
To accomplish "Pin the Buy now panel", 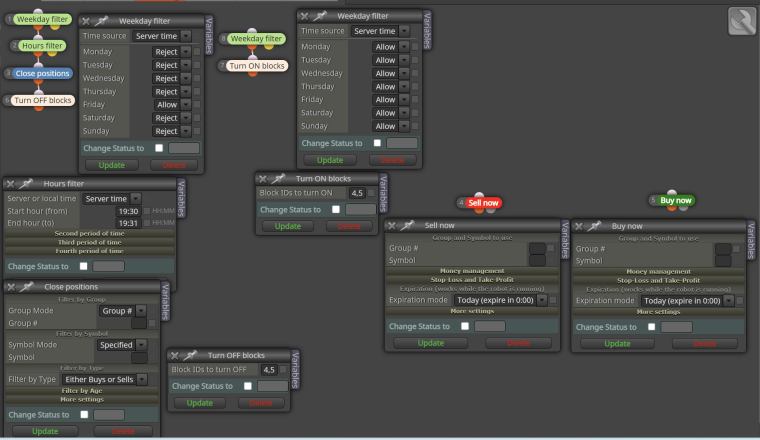I will (594, 226).
